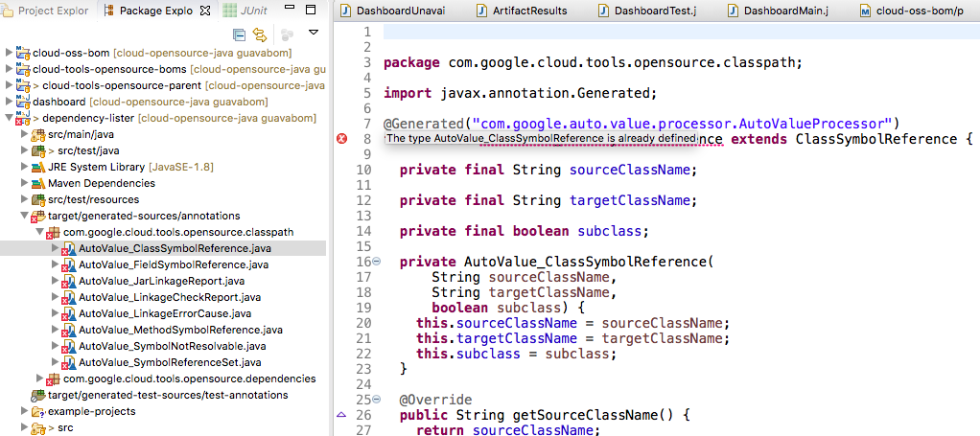
Task: Click src/test/resources folder icon
Action: [x=38, y=199]
